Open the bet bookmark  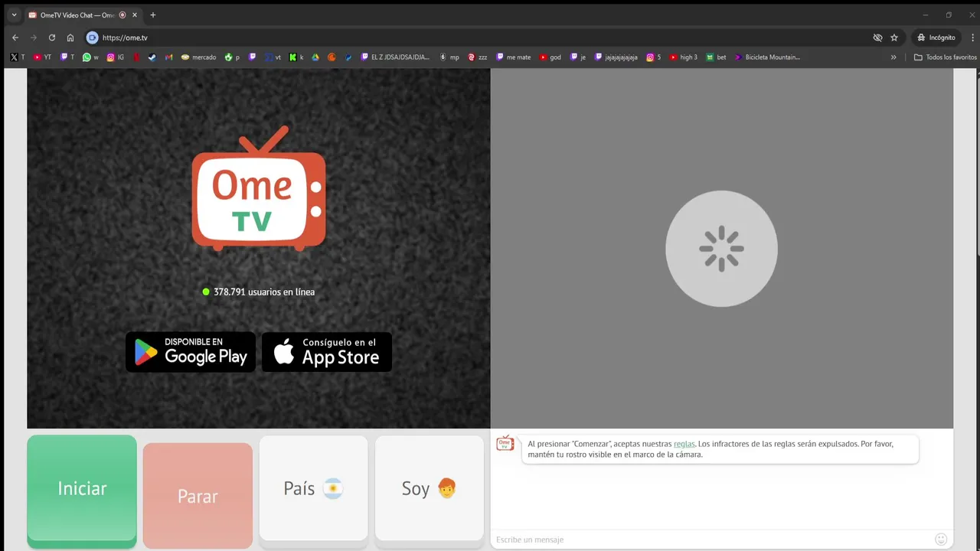click(x=716, y=57)
